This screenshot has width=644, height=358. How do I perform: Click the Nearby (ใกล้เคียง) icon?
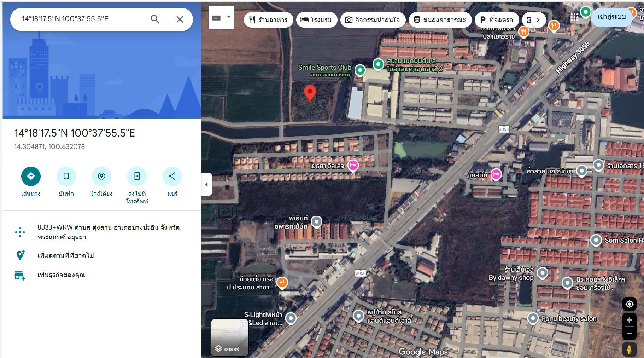(x=101, y=176)
